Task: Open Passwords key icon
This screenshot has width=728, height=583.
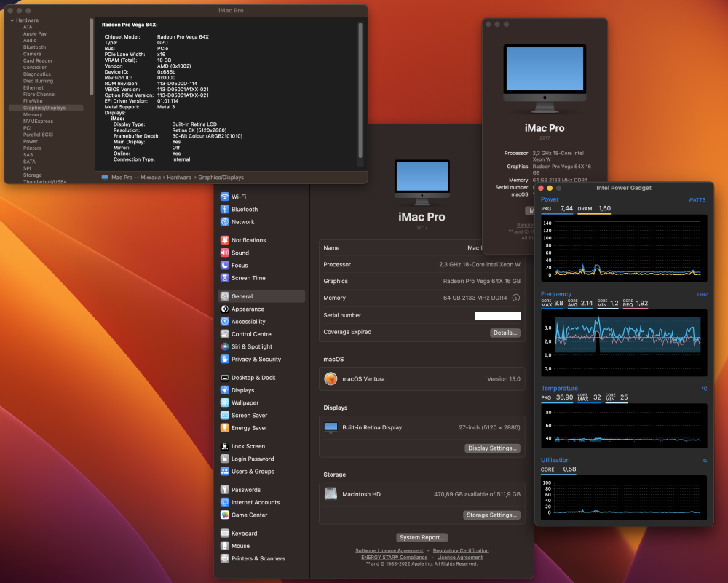Action: pyautogui.click(x=225, y=490)
